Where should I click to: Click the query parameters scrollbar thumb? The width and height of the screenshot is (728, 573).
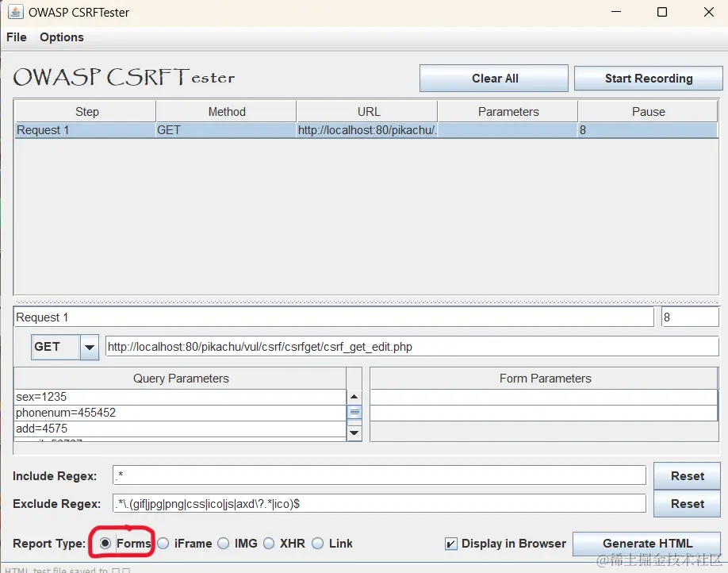tap(354, 412)
